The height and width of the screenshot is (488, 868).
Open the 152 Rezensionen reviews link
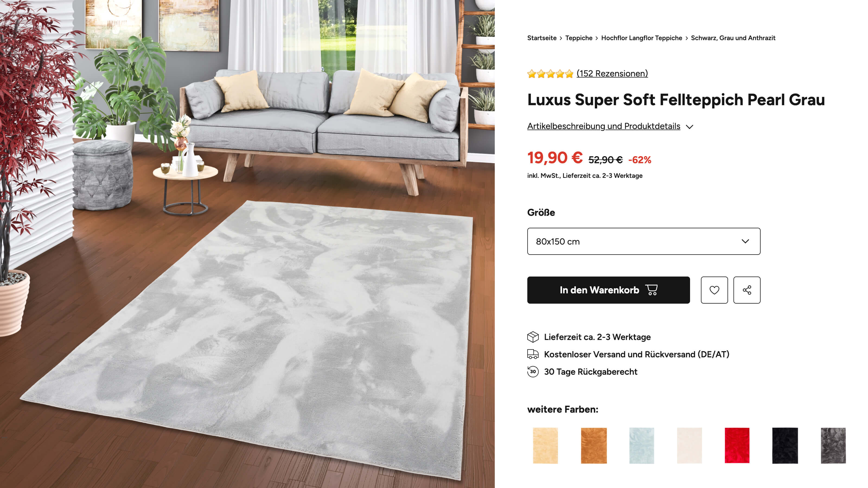612,73
